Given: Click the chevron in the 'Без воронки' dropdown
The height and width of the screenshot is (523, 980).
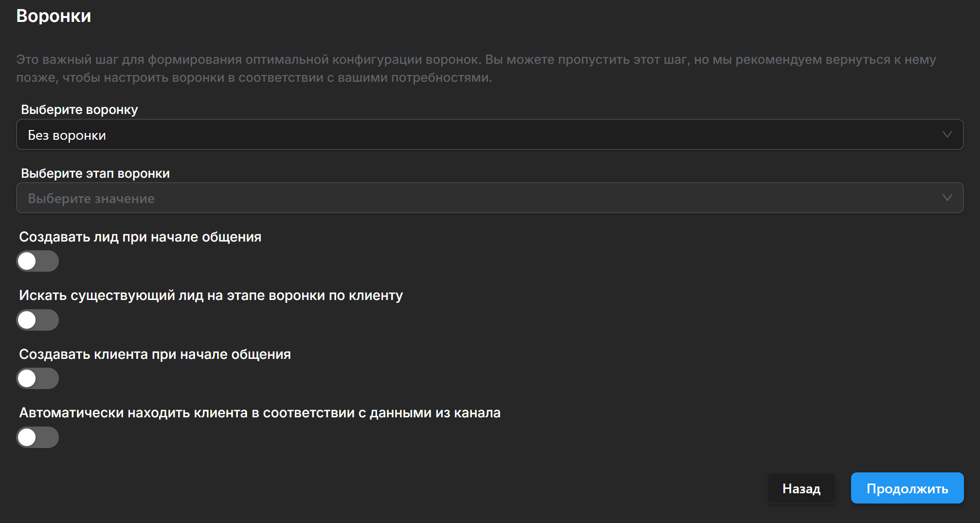Looking at the screenshot, I should click(946, 134).
